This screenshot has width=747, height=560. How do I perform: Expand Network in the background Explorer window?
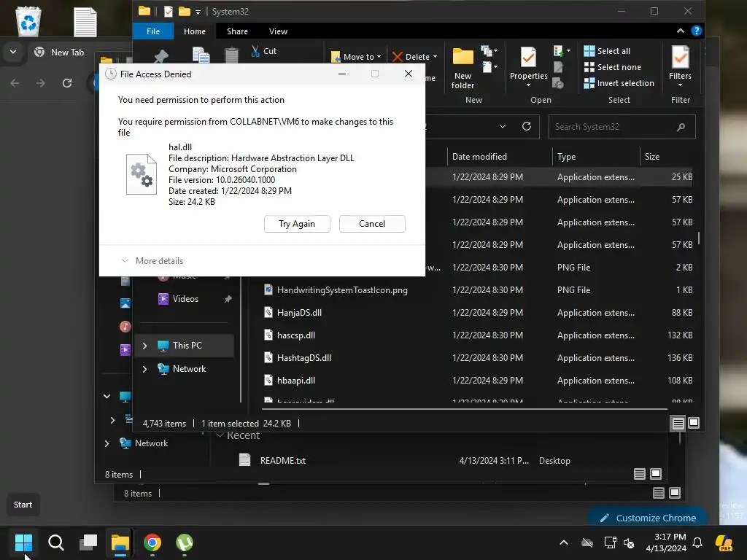(107, 443)
